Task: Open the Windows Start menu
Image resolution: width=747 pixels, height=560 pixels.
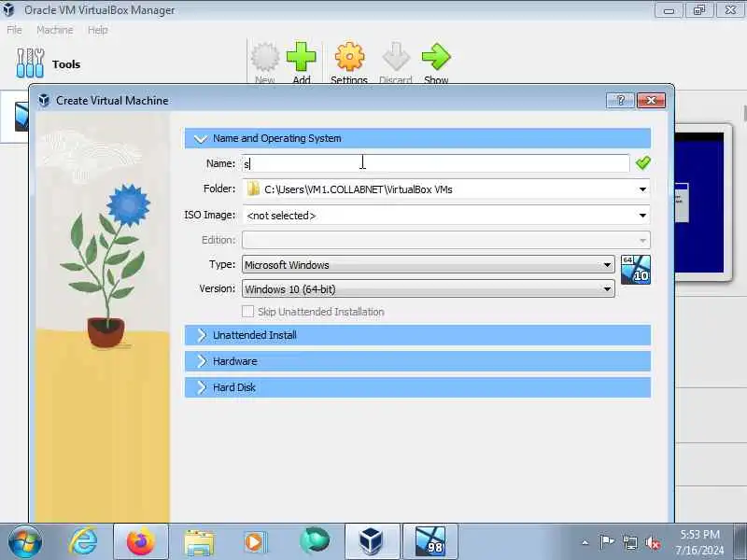Action: pos(25,542)
